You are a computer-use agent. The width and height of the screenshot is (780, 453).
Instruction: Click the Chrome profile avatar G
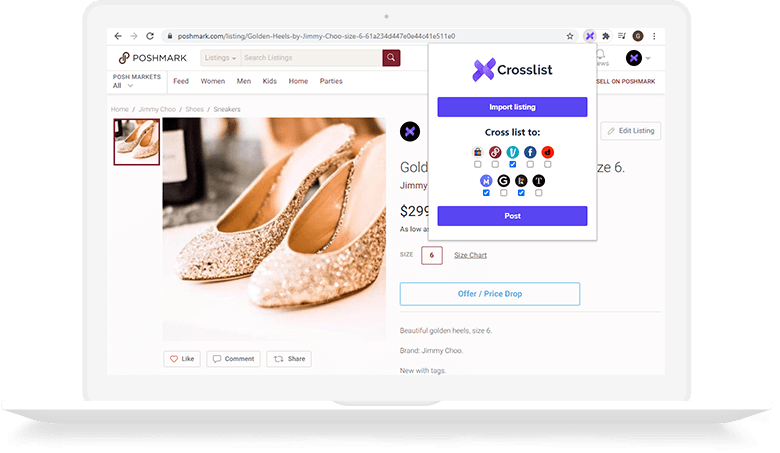click(638, 36)
